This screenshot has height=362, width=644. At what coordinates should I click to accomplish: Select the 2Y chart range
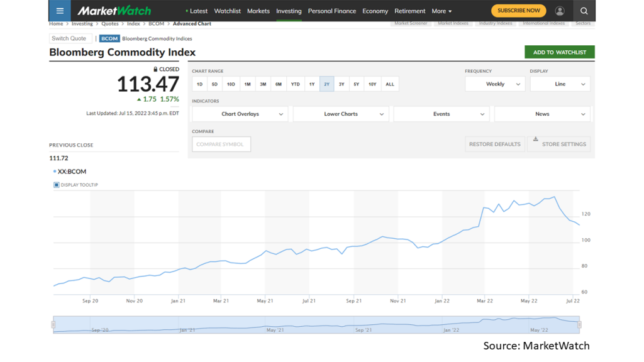tap(326, 84)
